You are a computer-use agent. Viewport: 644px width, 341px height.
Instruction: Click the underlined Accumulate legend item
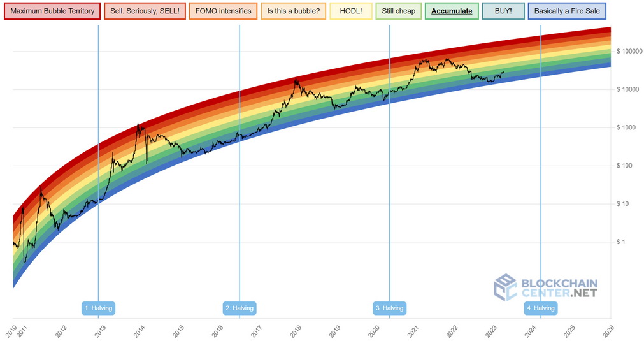pos(452,11)
